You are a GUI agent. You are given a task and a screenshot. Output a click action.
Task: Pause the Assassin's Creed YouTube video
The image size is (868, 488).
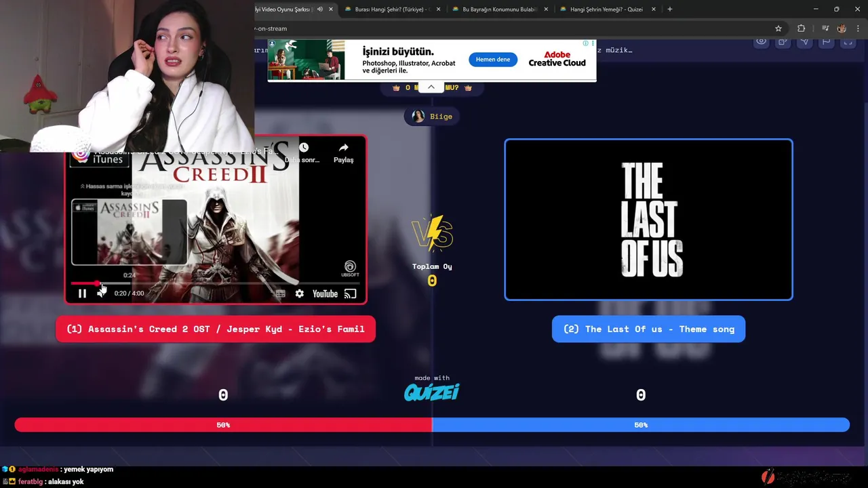[x=82, y=293]
